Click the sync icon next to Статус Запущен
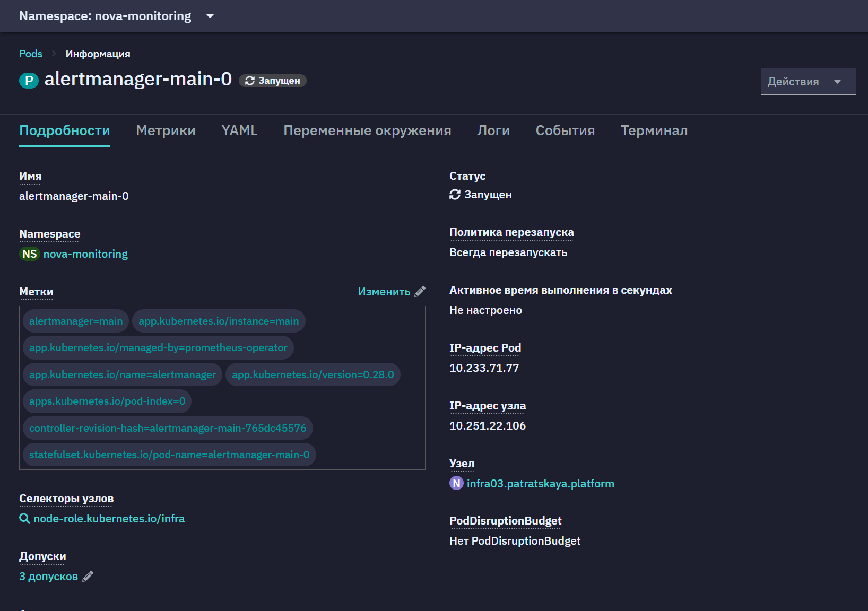This screenshot has width=868, height=611. pos(455,195)
